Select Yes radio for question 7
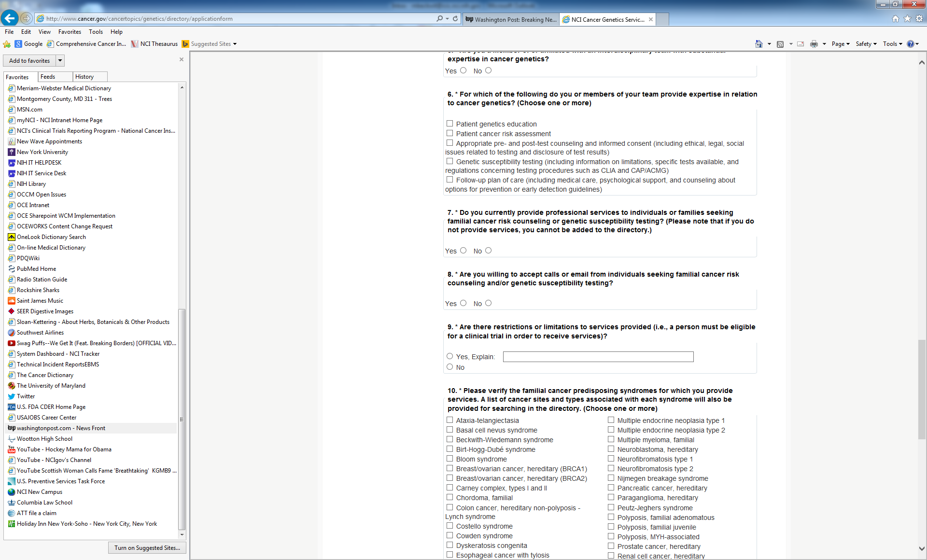The width and height of the screenshot is (927, 560). tap(463, 251)
